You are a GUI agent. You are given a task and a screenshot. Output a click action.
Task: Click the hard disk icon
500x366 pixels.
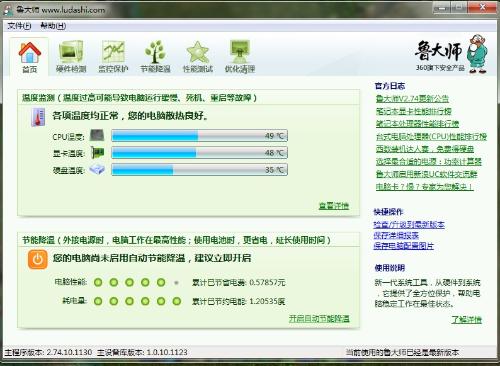(x=97, y=170)
